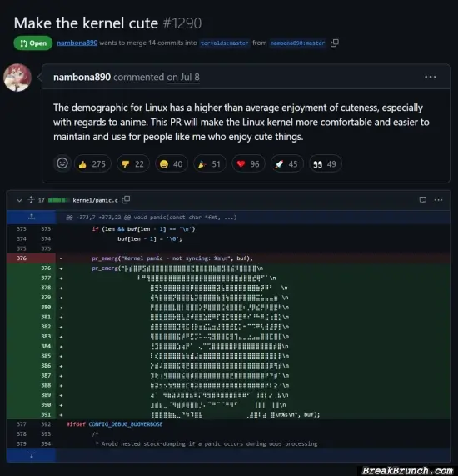The width and height of the screenshot is (458, 476).
Task: Click the rocket reaction 45
Action: (286, 164)
